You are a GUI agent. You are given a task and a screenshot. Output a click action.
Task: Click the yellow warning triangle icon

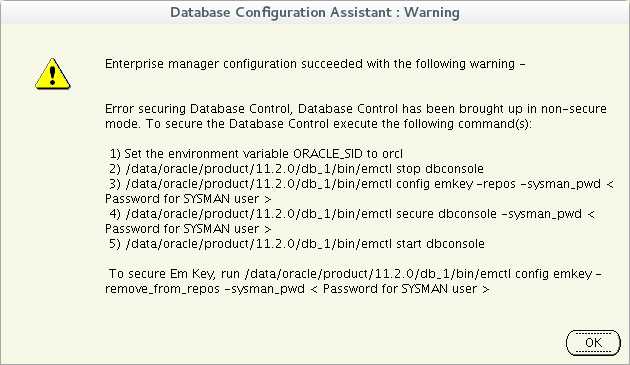coord(53,74)
